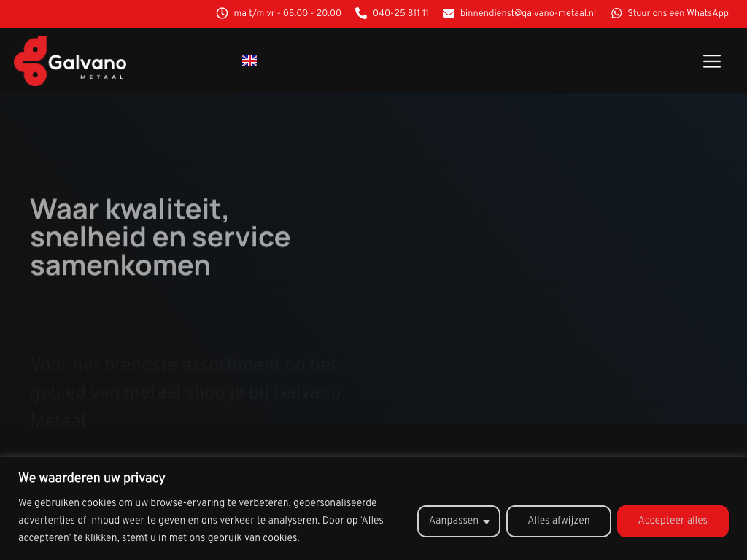Click the 'We waarderen uw privacy' heading
747x560 pixels.
coord(92,478)
